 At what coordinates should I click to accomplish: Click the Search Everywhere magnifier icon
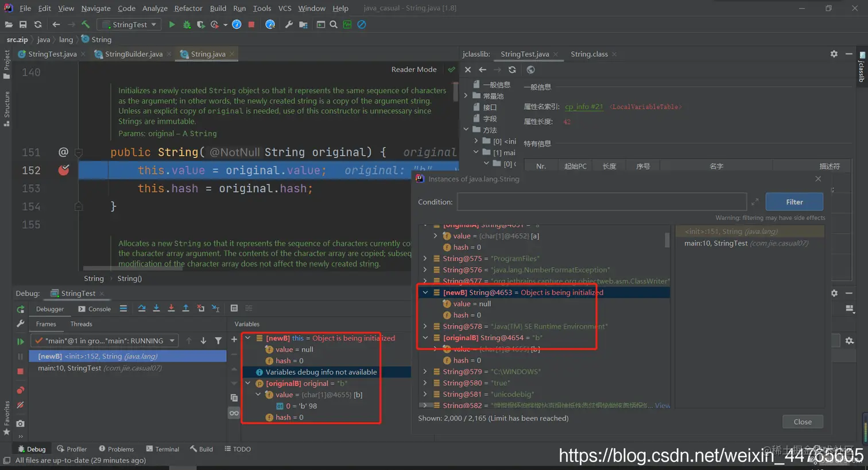(334, 25)
